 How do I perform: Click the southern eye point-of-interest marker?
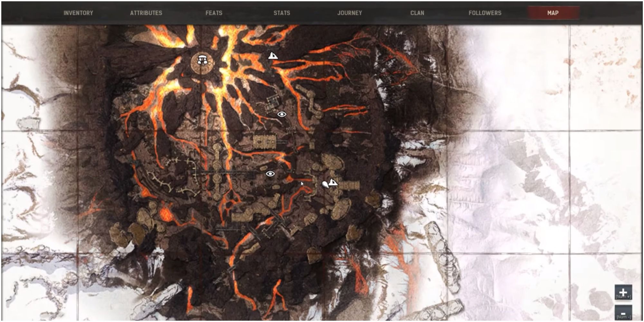tap(270, 174)
